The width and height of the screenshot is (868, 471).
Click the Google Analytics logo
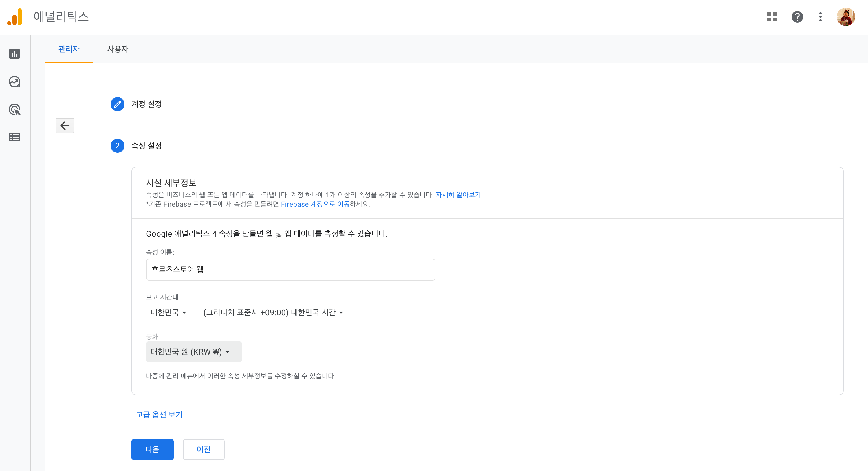tap(15, 17)
